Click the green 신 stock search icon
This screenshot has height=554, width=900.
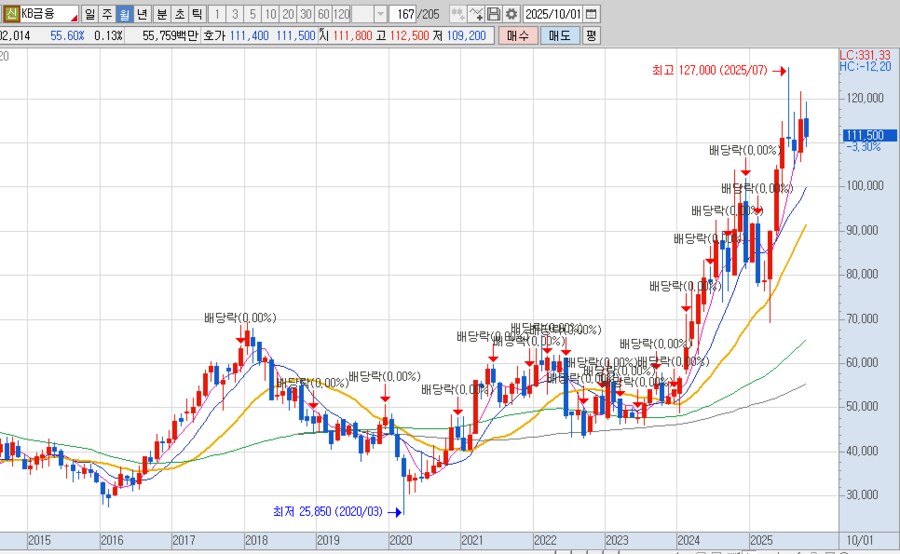(x=10, y=15)
